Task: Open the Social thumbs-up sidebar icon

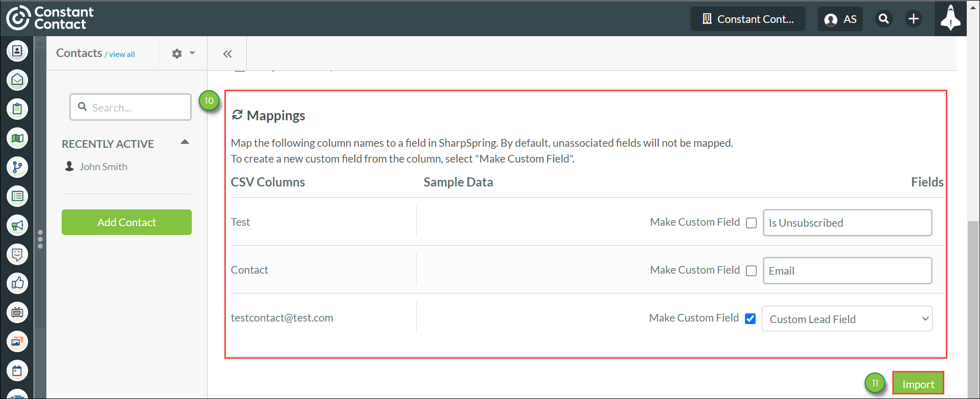Action: pos(17,283)
